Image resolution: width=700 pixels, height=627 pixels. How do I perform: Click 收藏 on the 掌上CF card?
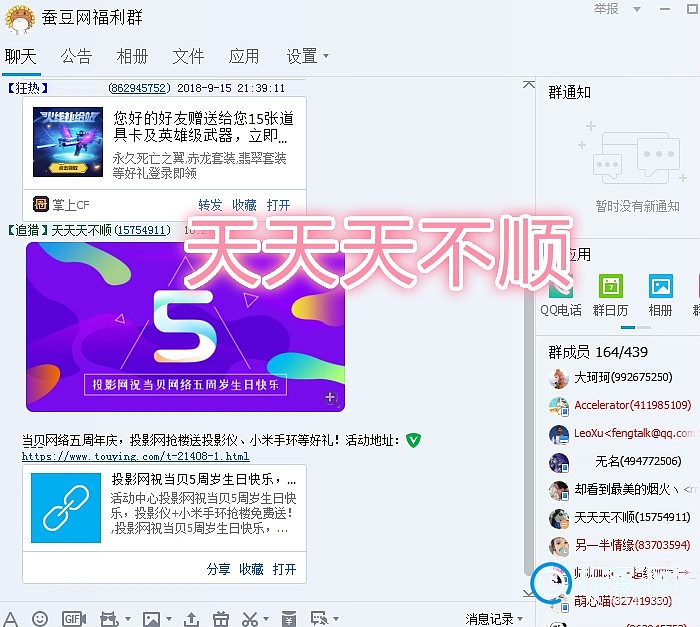[244, 205]
